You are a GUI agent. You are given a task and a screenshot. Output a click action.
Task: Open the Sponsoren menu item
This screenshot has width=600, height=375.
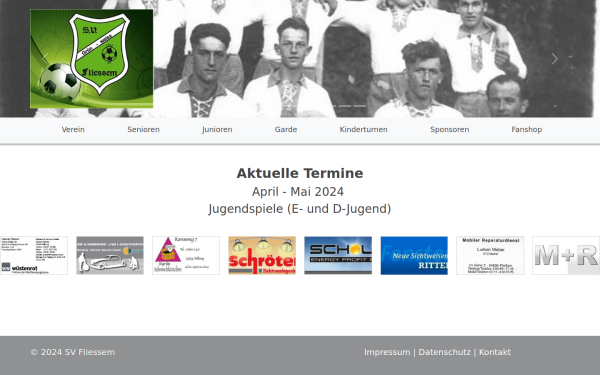(450, 129)
